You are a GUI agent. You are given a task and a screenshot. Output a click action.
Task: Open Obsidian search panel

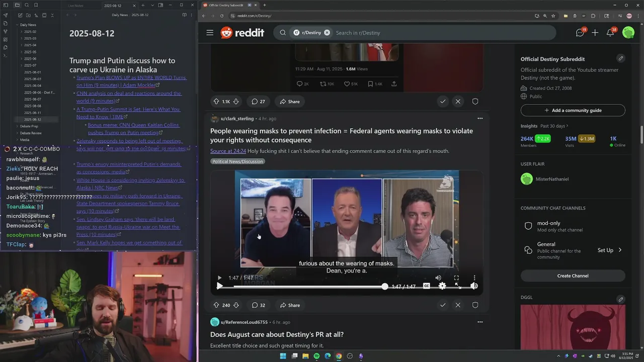27,5
